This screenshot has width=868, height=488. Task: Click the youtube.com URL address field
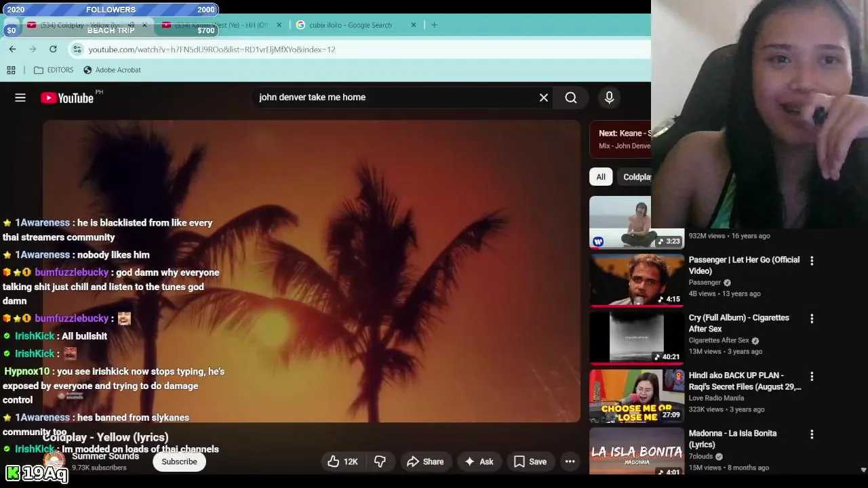212,49
